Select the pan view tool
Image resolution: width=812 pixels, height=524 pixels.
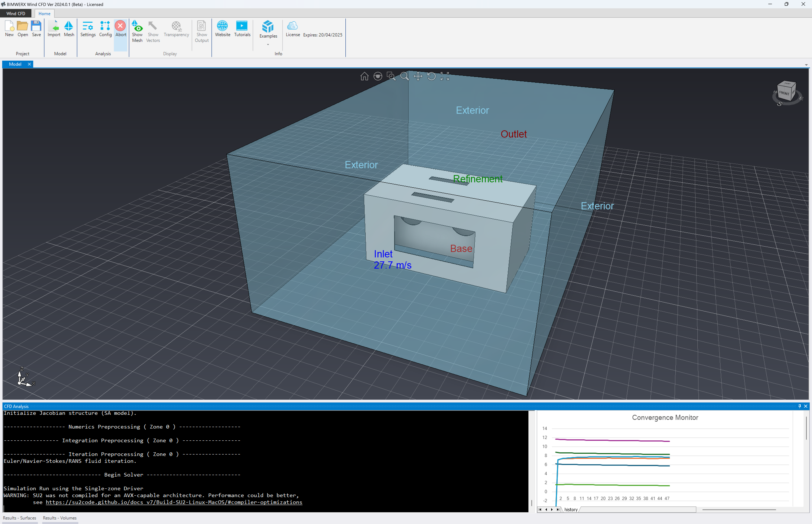418,76
